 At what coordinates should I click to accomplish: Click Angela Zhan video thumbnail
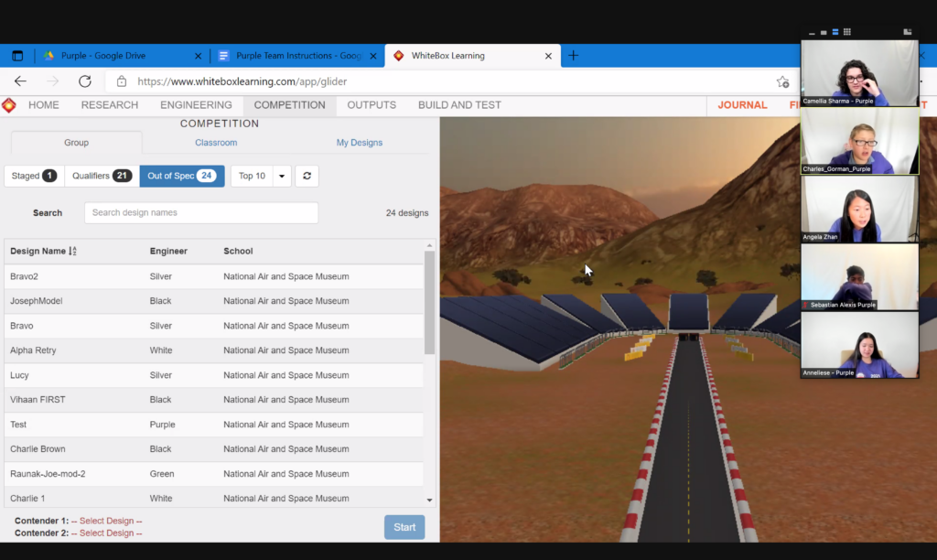tap(859, 210)
